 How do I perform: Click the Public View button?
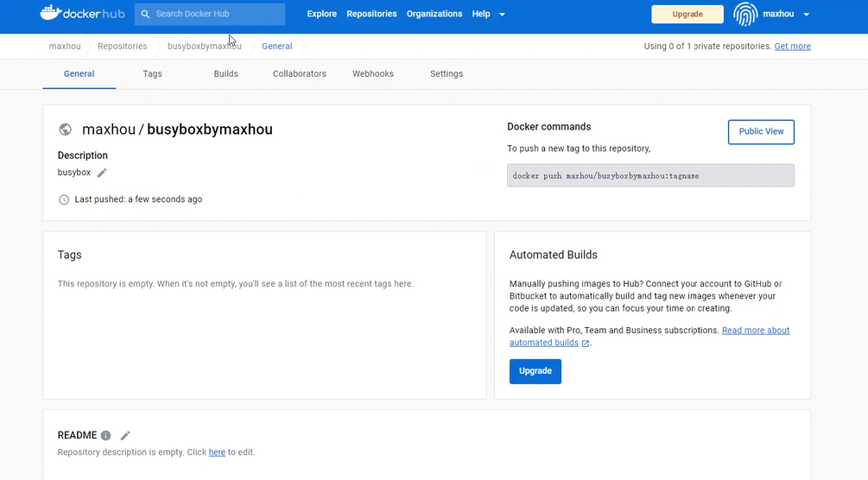(x=761, y=132)
